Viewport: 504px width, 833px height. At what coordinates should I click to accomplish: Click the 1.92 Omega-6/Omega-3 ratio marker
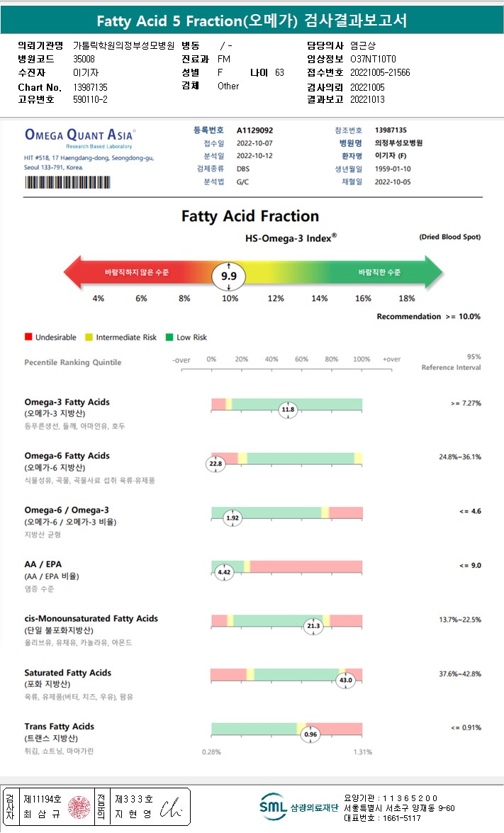(x=233, y=518)
